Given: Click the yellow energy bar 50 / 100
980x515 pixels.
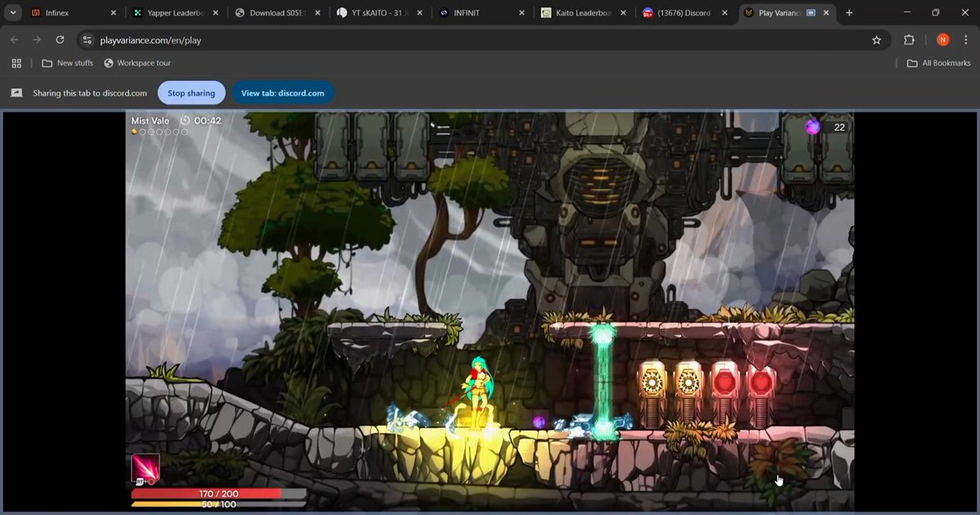Looking at the screenshot, I should 219,504.
